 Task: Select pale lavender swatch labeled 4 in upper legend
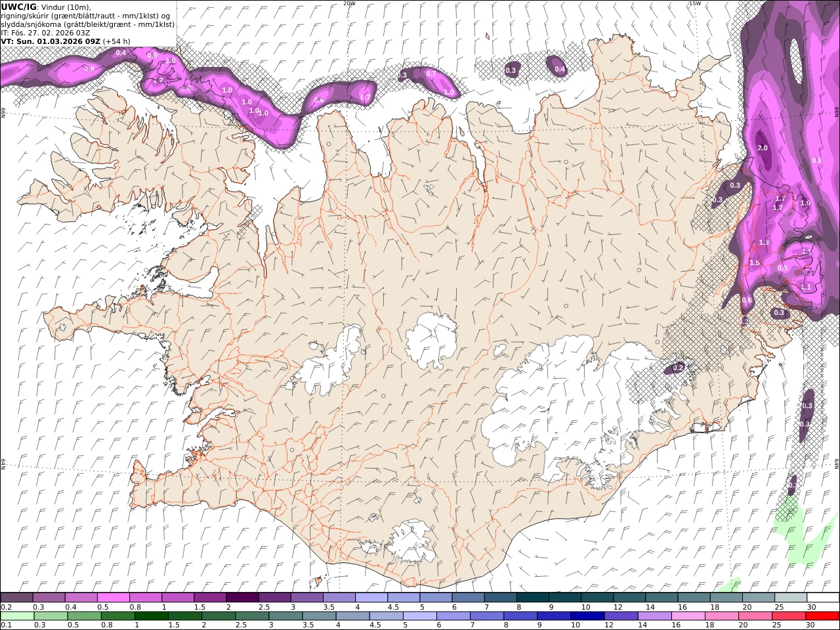(x=371, y=598)
